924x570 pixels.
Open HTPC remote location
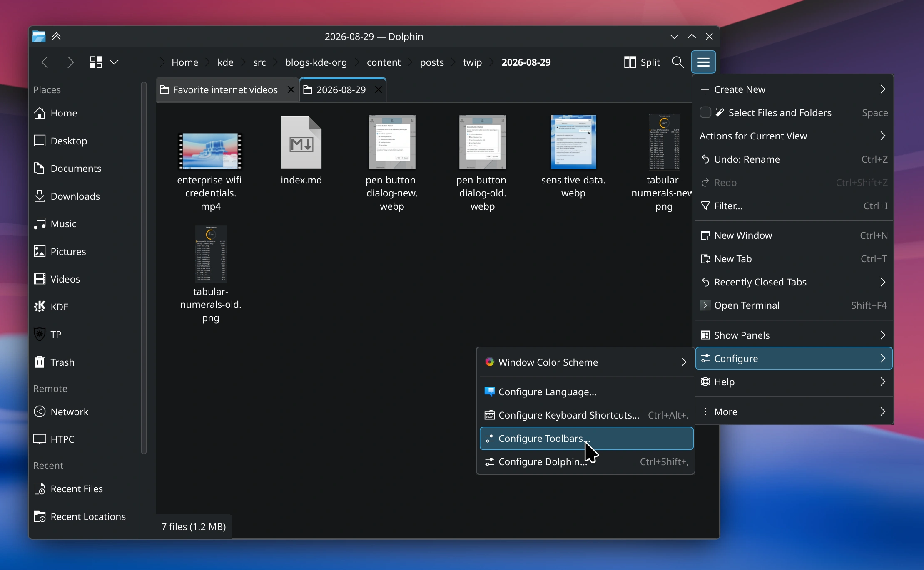click(82, 439)
